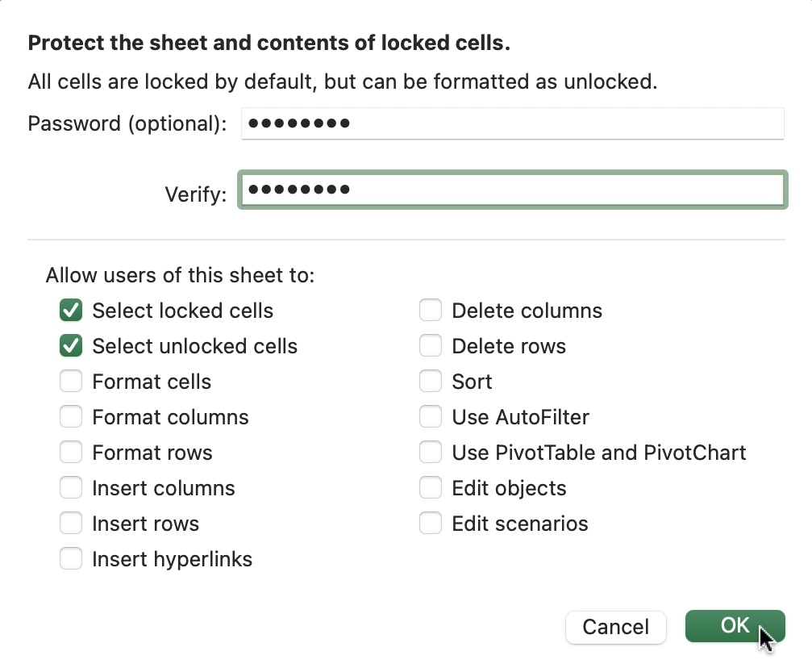Allow users to Format columns
The height and width of the screenshot is (668, 812).
point(71,417)
